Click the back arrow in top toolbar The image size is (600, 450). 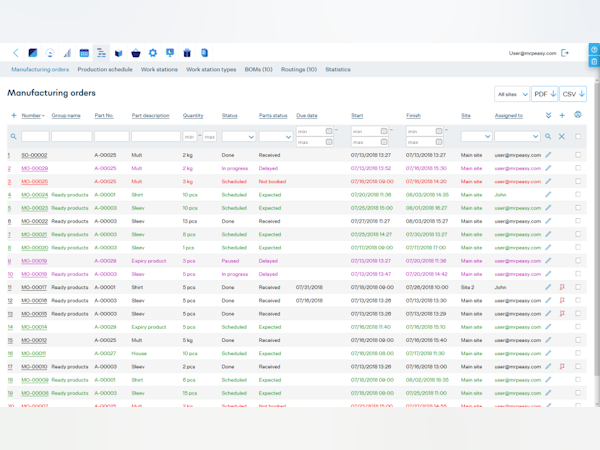pos(16,53)
